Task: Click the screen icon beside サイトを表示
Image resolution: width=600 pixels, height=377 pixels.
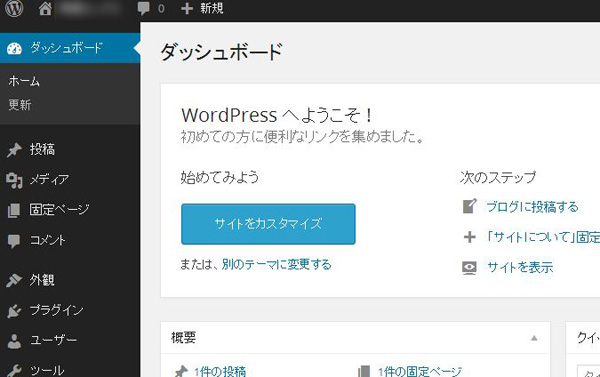Action: point(470,268)
